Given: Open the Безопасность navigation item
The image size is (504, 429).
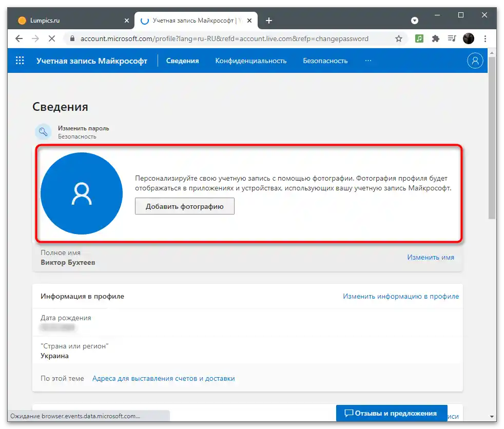Looking at the screenshot, I should 325,61.
